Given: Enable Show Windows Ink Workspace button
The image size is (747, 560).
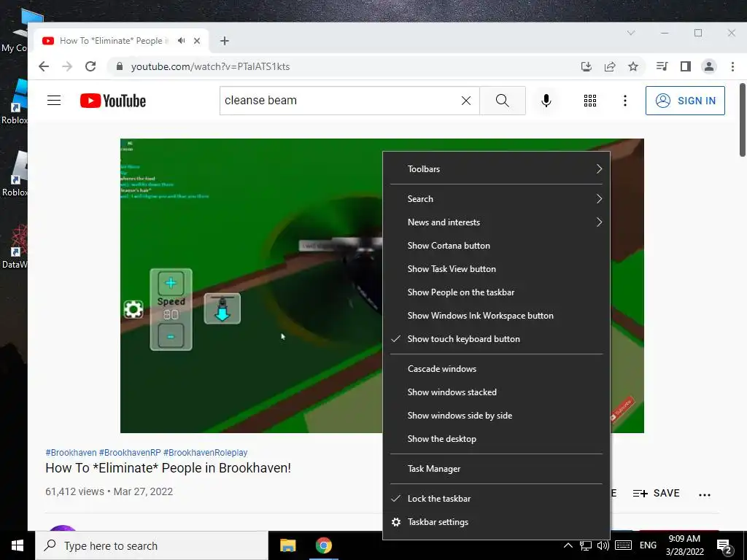Looking at the screenshot, I should tap(496, 316).
